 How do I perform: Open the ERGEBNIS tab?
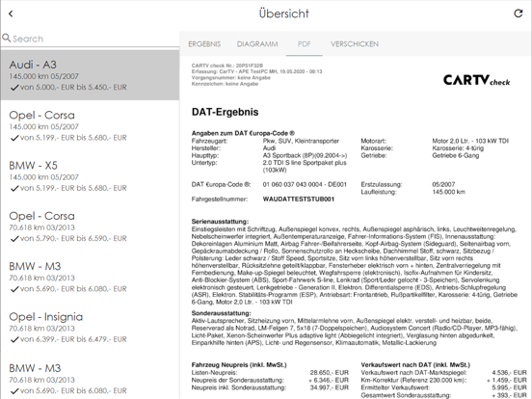(204, 44)
